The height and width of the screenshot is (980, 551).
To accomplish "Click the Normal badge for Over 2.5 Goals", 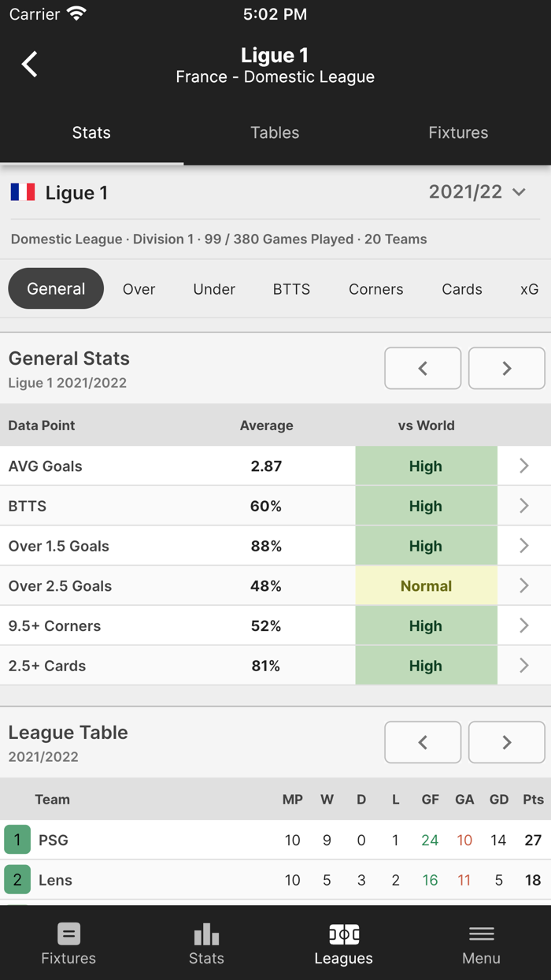I will (x=426, y=585).
